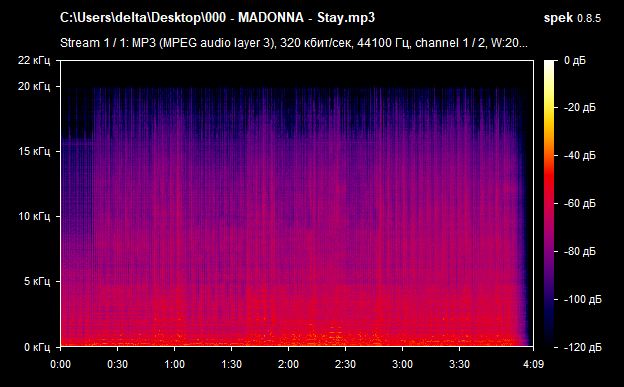Click the file path title 'MADONNA - Stay.mp3'

(306, 18)
